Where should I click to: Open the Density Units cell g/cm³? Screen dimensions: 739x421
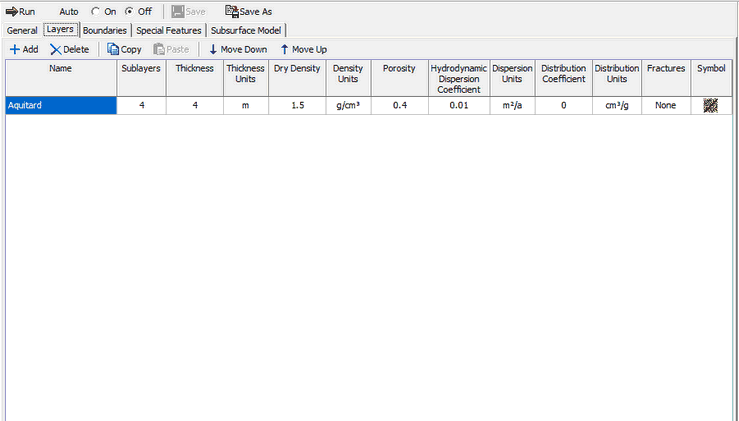347,105
